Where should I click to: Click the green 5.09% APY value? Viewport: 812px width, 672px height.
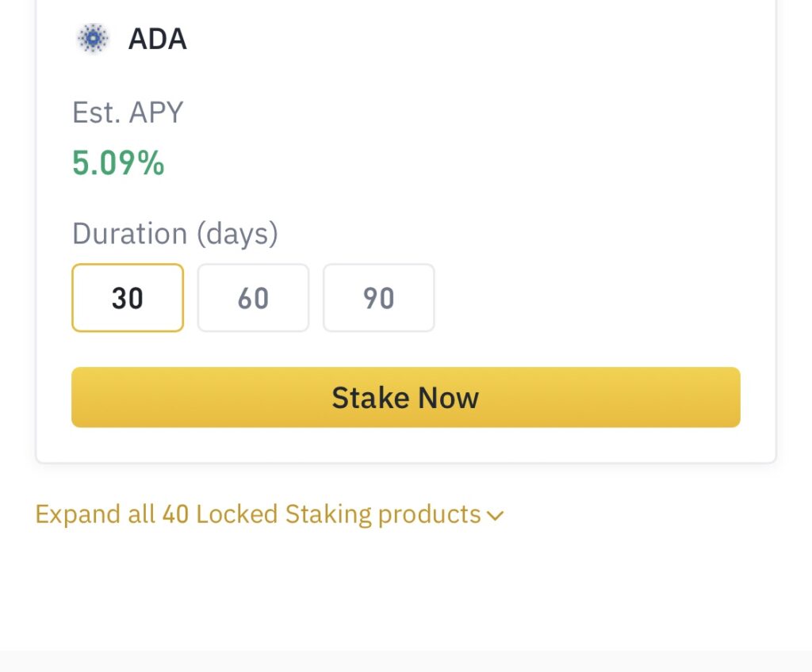click(x=118, y=163)
